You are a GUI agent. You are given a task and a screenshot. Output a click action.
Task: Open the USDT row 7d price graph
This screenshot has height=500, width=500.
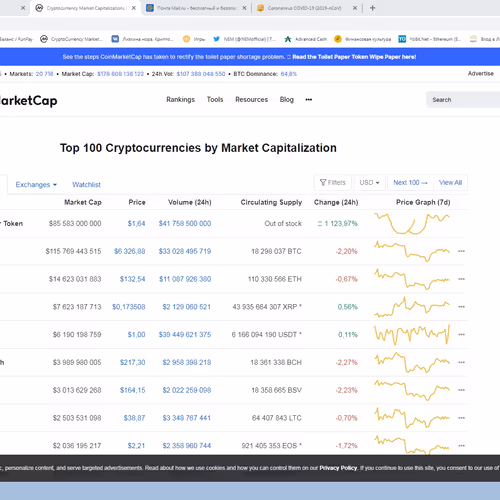point(412,334)
